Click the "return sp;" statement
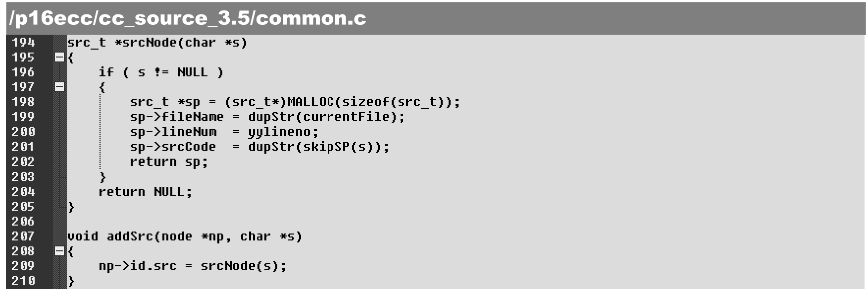The image size is (868, 293). coord(168,162)
